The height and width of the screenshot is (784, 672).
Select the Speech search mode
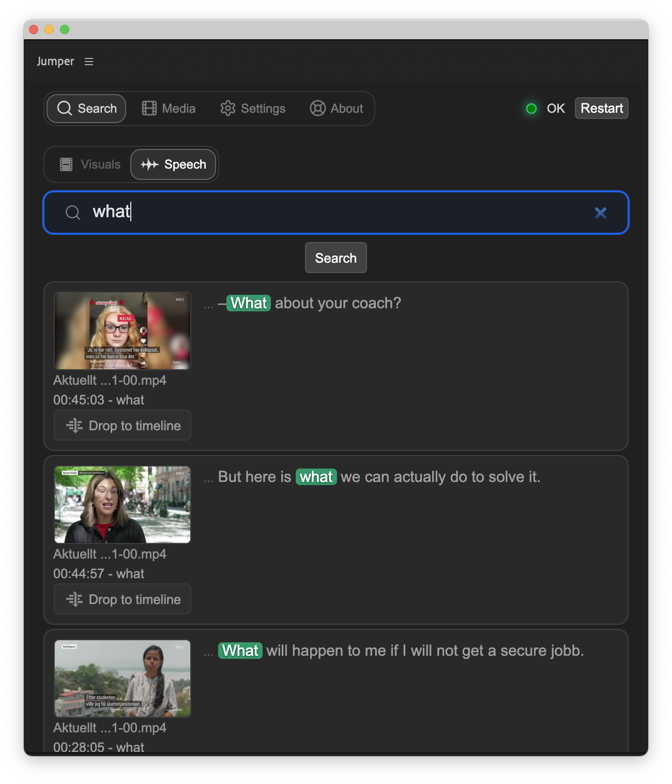174,164
